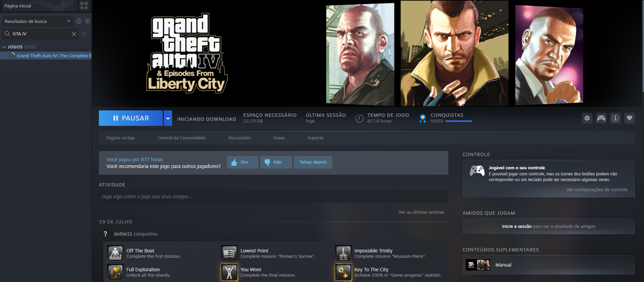Click the play time clock icon
Viewport: 644px width, 282px height.
click(359, 118)
